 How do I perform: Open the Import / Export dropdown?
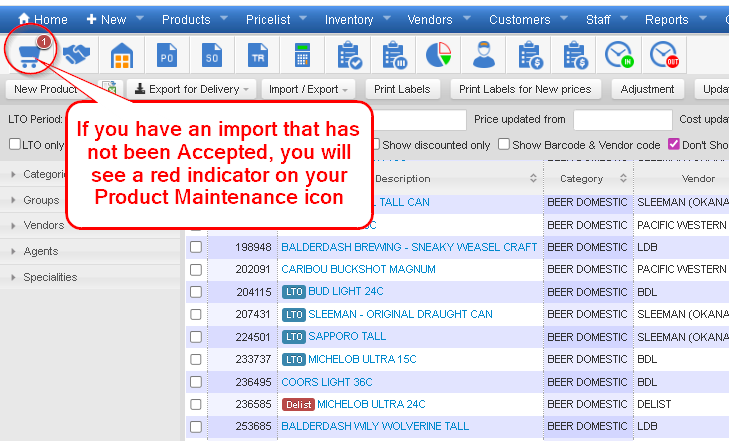pos(308,89)
